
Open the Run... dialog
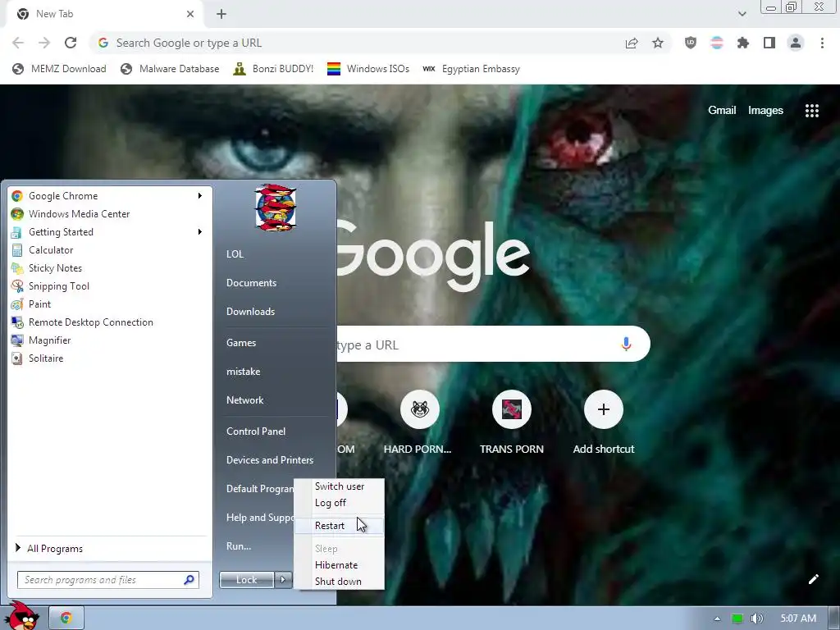click(x=239, y=546)
